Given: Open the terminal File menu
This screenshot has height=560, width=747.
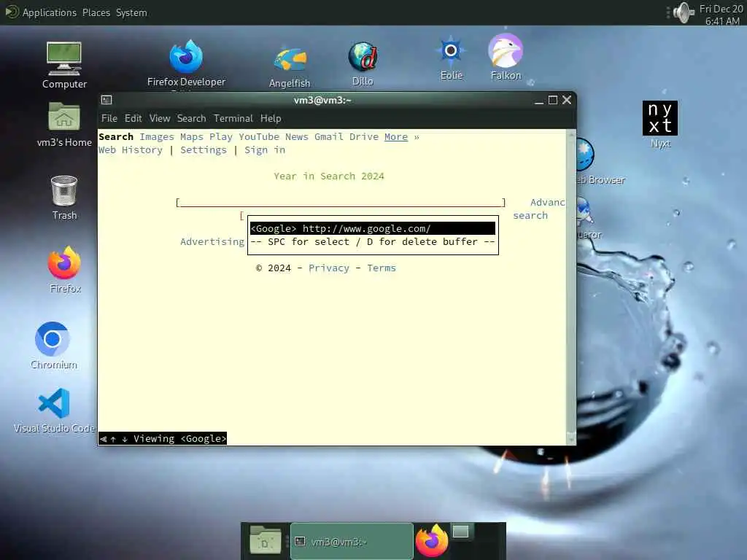Looking at the screenshot, I should [109, 118].
